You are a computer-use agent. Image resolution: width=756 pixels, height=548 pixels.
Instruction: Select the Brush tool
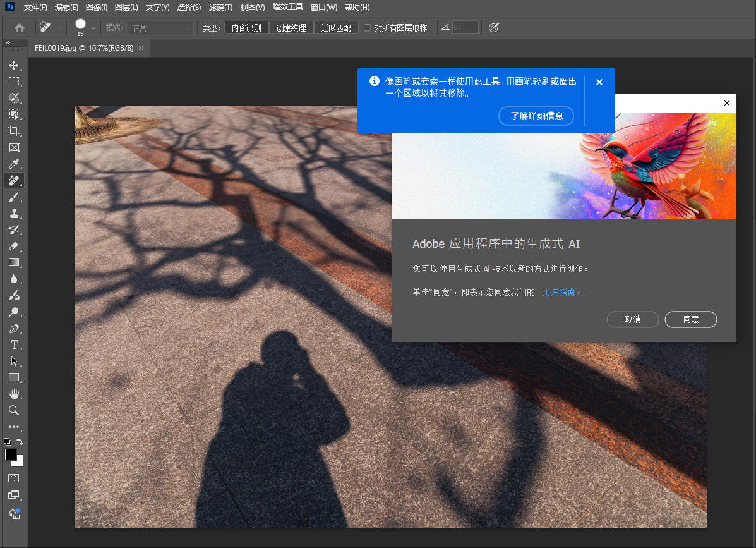click(14, 197)
